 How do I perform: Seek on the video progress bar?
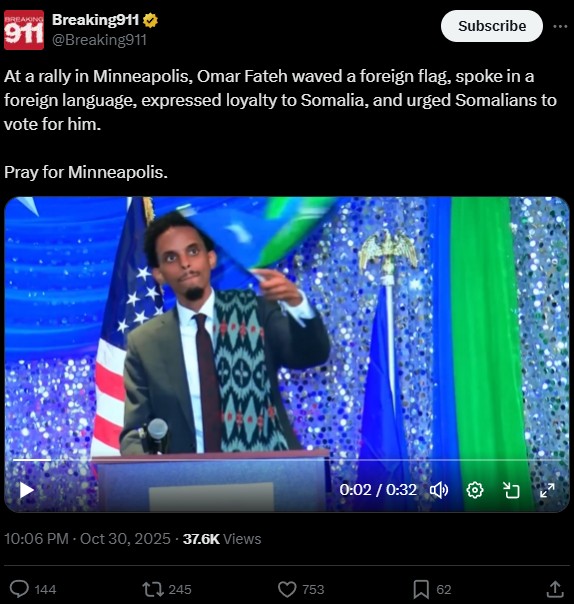click(287, 460)
